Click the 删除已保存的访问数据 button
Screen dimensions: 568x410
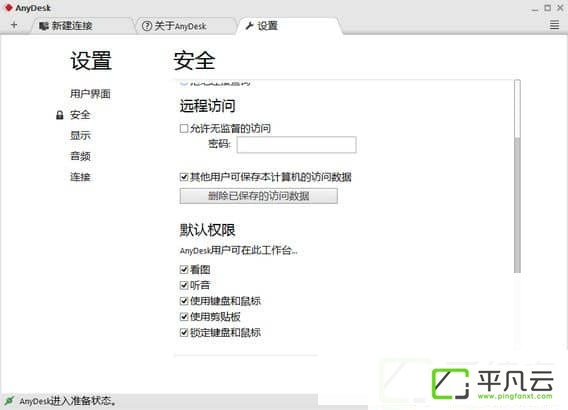tap(259, 196)
